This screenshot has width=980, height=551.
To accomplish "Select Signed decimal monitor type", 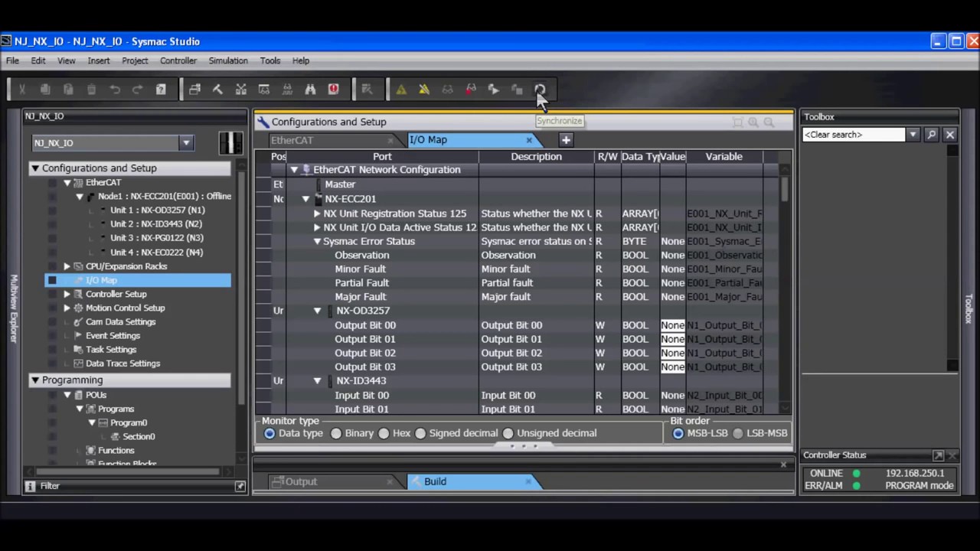I will coord(420,433).
